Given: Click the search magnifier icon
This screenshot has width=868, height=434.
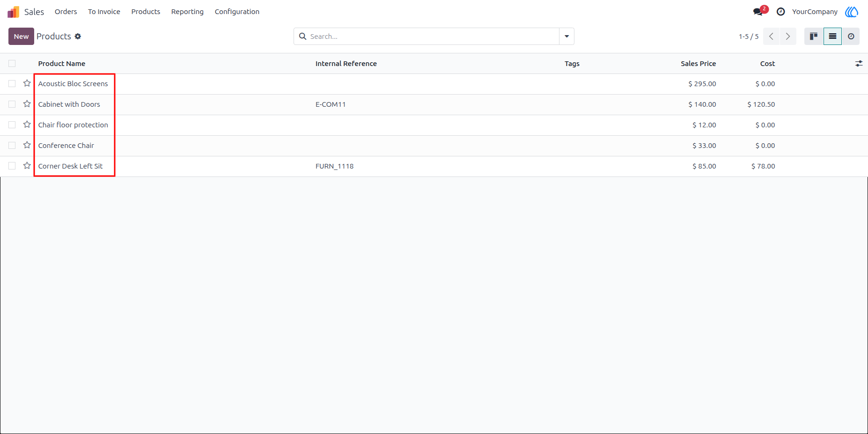Looking at the screenshot, I should click(303, 36).
